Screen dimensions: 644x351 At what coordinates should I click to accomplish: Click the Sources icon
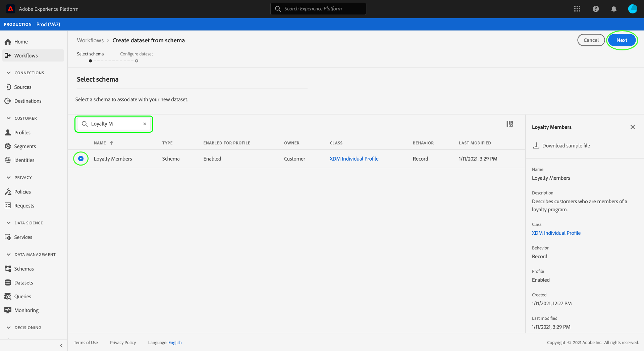coord(8,87)
